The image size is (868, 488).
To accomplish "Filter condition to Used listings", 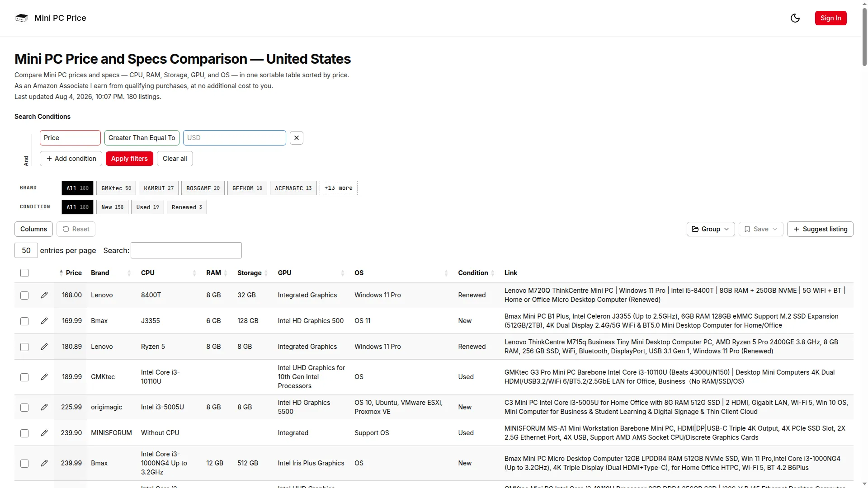I will (x=147, y=207).
